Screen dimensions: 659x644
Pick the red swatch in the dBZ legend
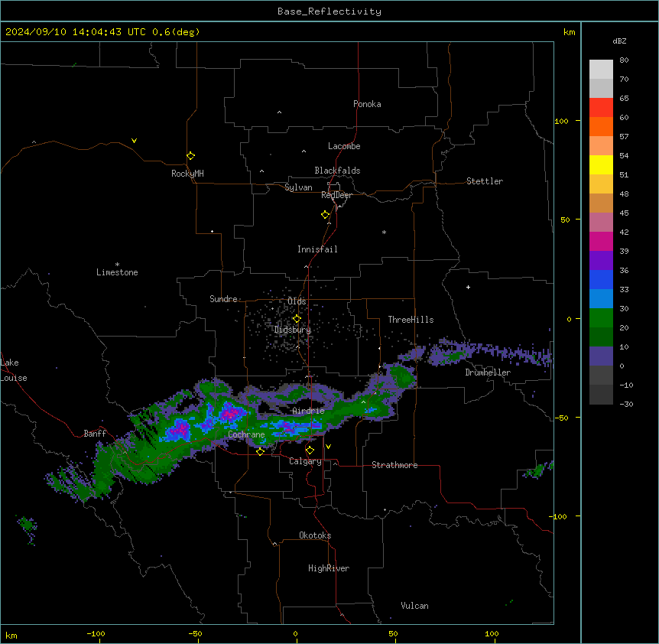pyautogui.click(x=601, y=107)
